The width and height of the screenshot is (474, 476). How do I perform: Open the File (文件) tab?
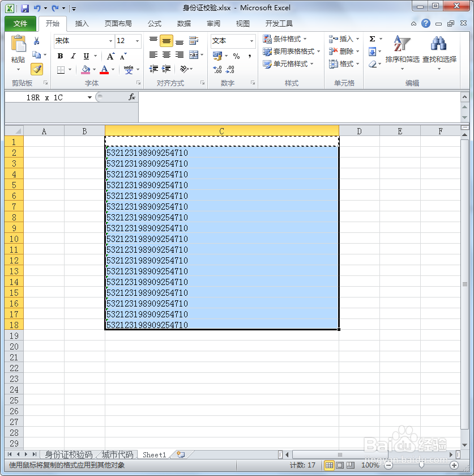(x=20, y=24)
